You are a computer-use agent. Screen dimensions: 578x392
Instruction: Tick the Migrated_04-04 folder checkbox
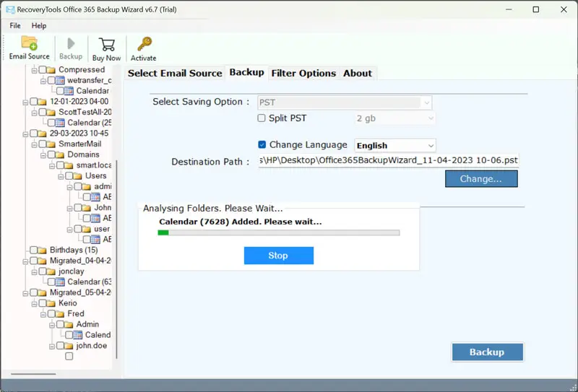pos(33,261)
